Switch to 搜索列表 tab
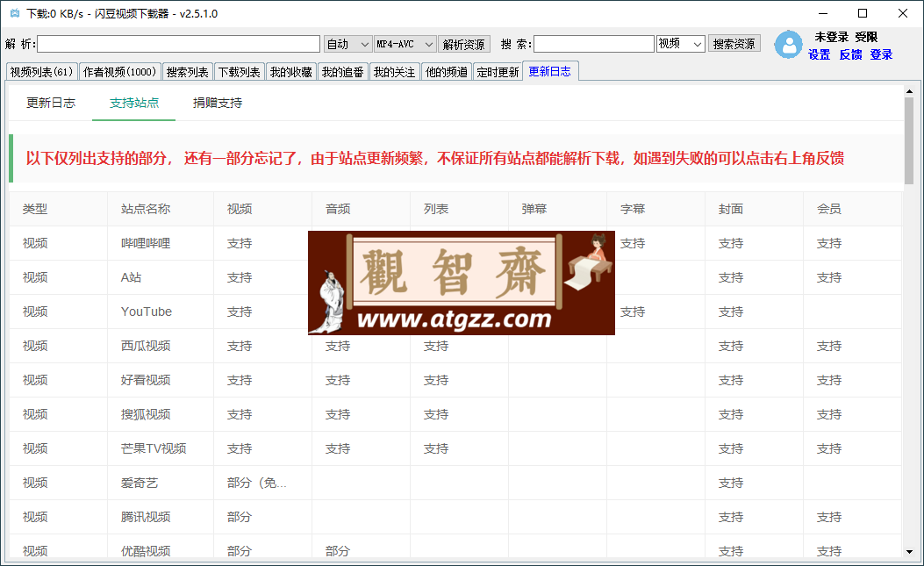This screenshot has width=924, height=566. pyautogui.click(x=187, y=72)
